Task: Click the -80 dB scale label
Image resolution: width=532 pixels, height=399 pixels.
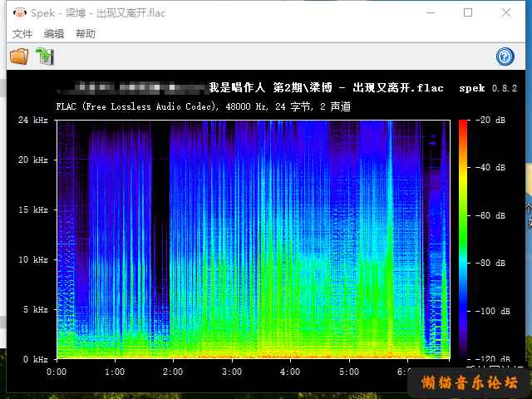Action: point(490,263)
